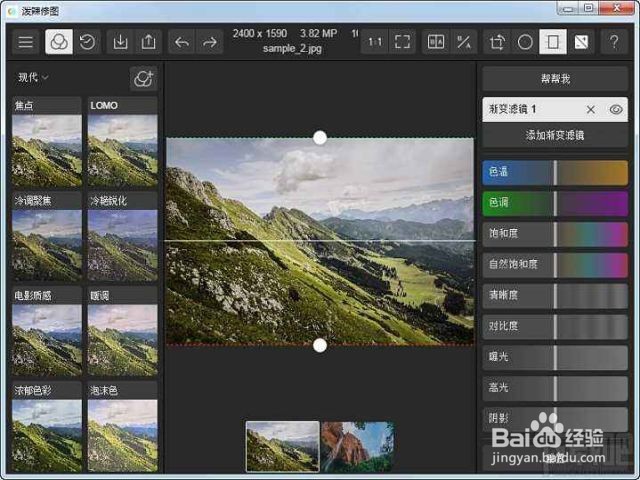
Task: Adjust the 清晰度 clarity slider
Action: [x=555, y=296]
